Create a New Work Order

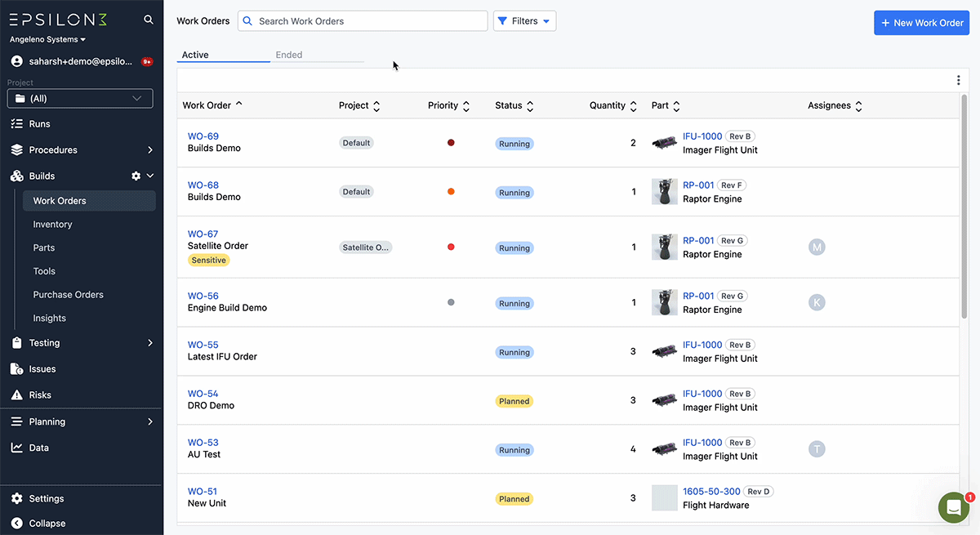921,23
